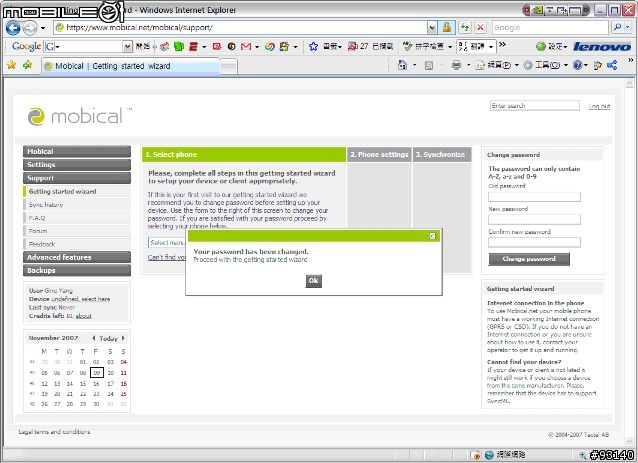Click the popup blocker icon showing 27

tap(352, 47)
